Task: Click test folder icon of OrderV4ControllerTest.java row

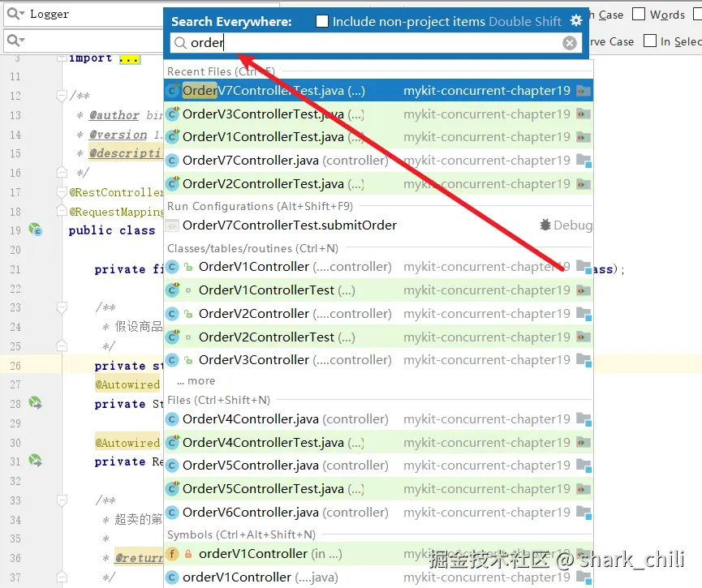Action: click(x=584, y=443)
